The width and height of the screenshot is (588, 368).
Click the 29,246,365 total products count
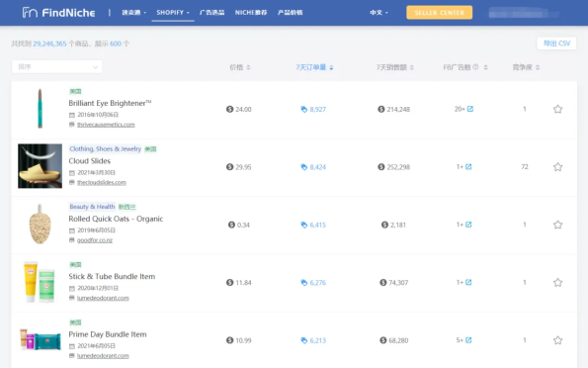[49, 44]
